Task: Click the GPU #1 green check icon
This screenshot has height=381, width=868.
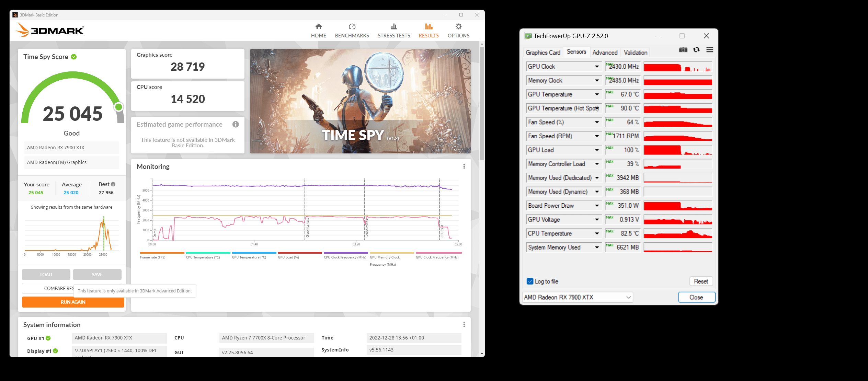Action: tap(48, 338)
